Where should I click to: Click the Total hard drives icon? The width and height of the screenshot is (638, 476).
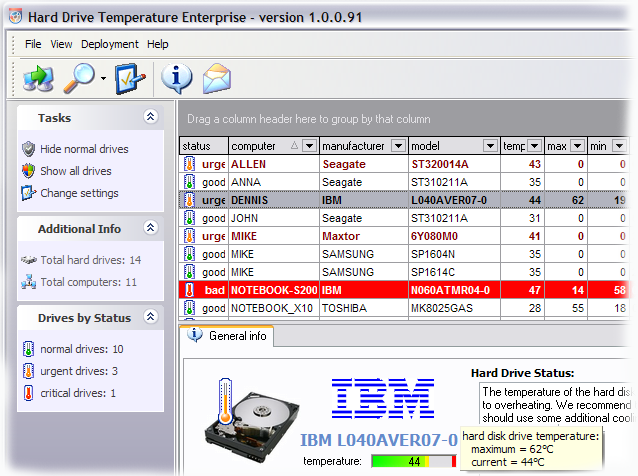click(x=29, y=260)
